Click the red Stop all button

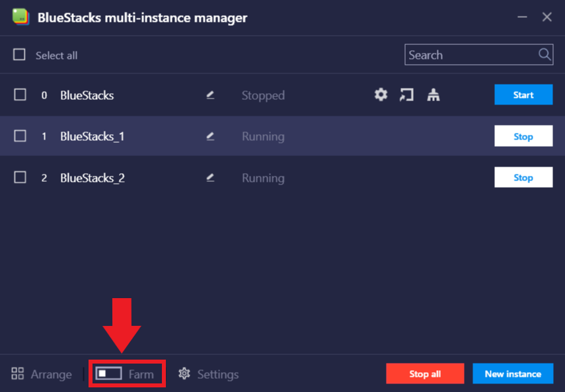(x=425, y=373)
